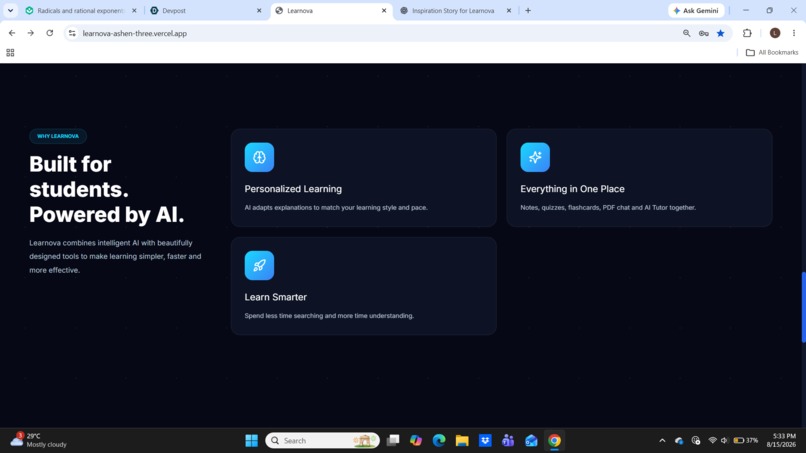The width and height of the screenshot is (806, 453).
Task: Click the Notes, quizzes, flashcards description text
Action: tap(608, 208)
